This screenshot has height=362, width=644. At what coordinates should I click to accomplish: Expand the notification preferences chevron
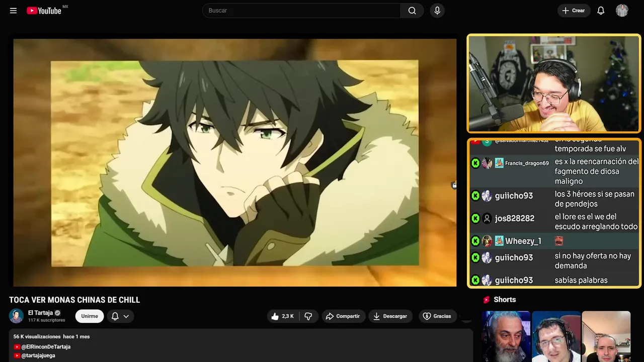click(x=126, y=316)
